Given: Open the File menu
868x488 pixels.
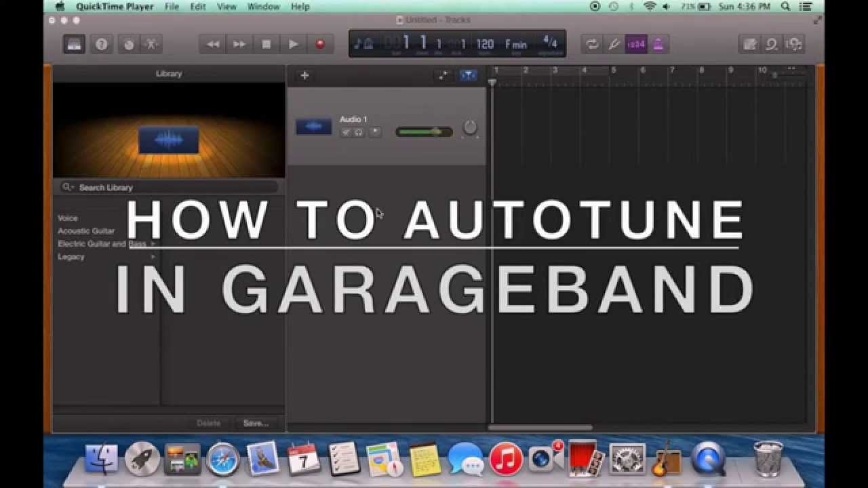Looking at the screenshot, I should [x=172, y=6].
